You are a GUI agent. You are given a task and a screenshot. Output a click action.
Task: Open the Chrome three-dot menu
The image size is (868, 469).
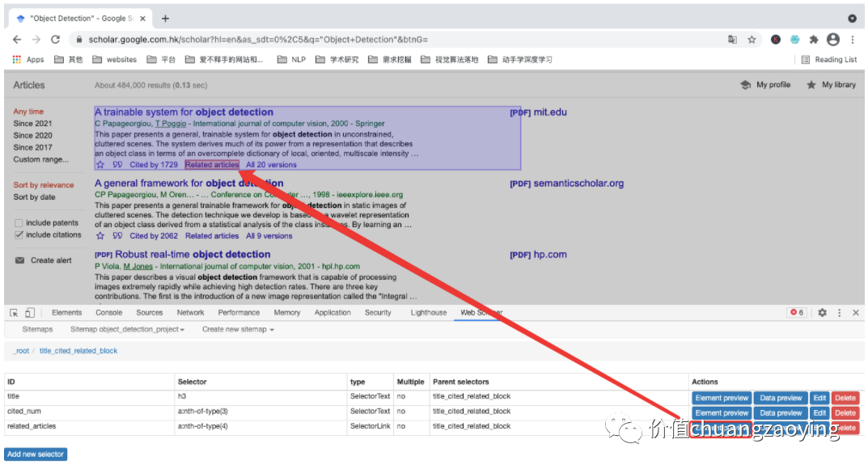pyautogui.click(x=853, y=40)
